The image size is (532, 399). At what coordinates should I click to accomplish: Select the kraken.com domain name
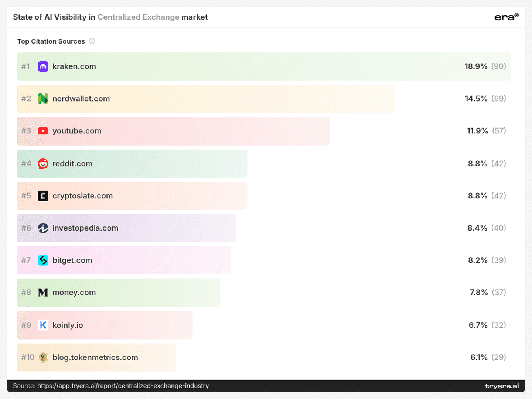point(74,66)
